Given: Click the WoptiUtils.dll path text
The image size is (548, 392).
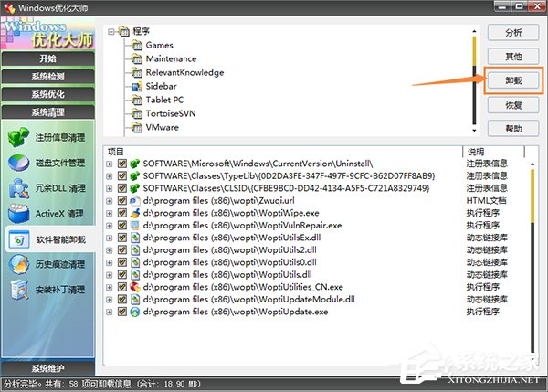Looking at the screenshot, I should (x=227, y=275).
